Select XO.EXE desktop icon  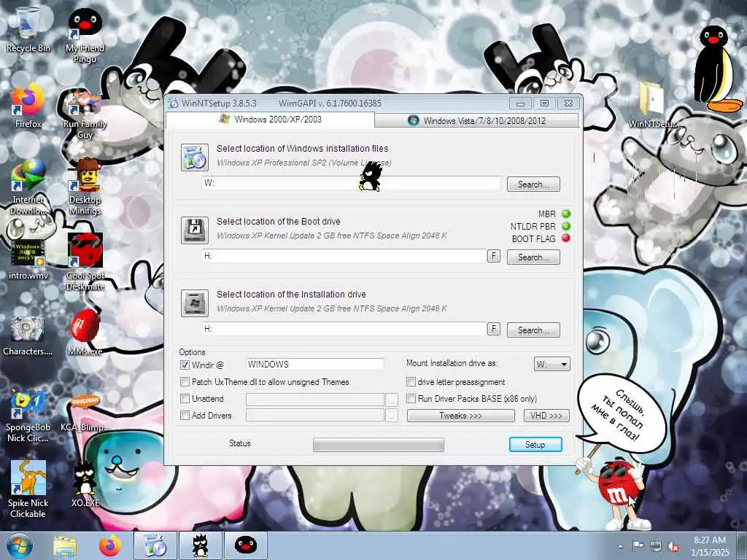pos(85,484)
